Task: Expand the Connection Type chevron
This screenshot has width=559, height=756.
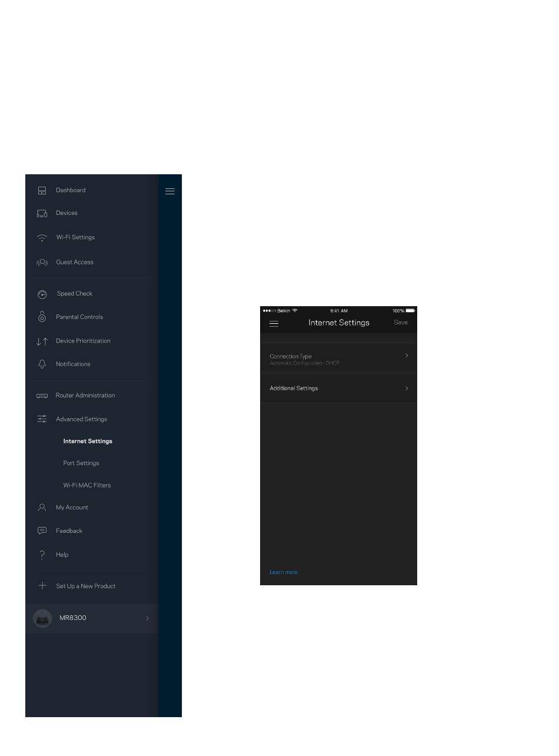Action: coord(407,356)
